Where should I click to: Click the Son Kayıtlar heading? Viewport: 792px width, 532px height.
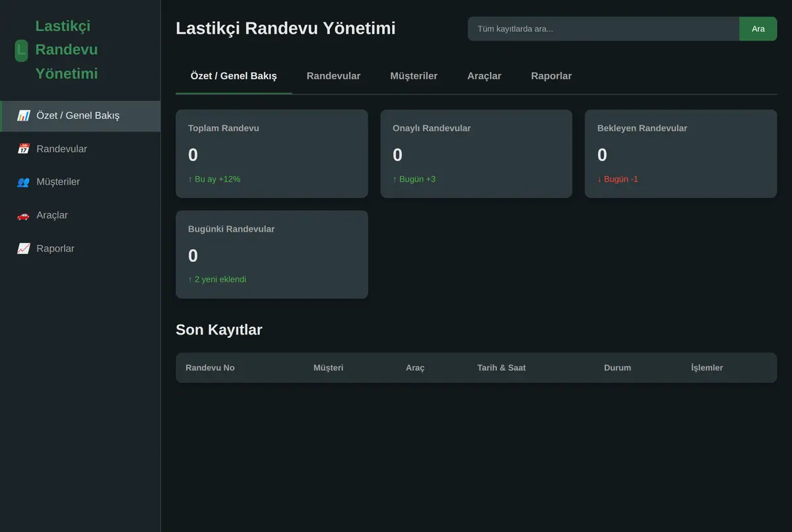tap(219, 329)
